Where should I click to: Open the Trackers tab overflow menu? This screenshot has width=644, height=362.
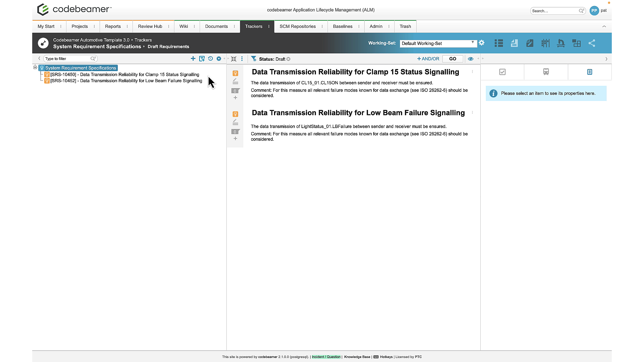269,26
